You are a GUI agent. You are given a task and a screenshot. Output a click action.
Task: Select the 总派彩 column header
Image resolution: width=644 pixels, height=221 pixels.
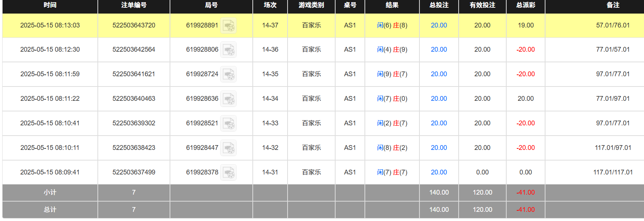[525, 5]
